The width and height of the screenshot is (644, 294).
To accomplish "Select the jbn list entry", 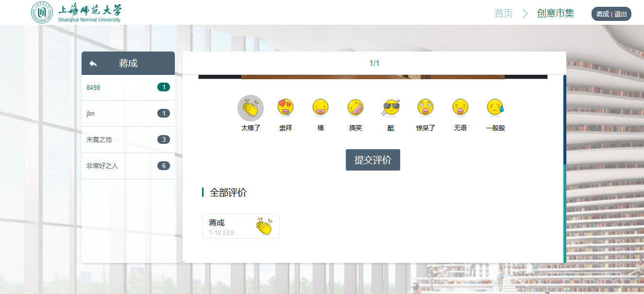I will (128, 114).
